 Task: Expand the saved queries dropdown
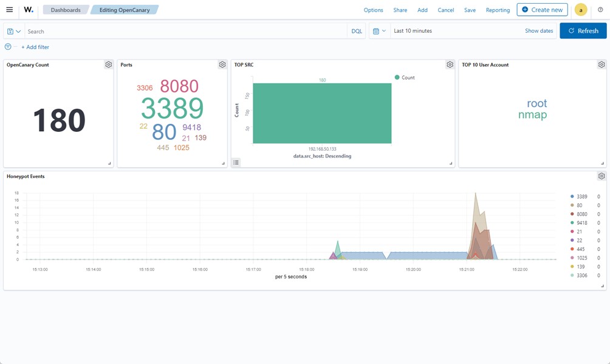tap(14, 31)
